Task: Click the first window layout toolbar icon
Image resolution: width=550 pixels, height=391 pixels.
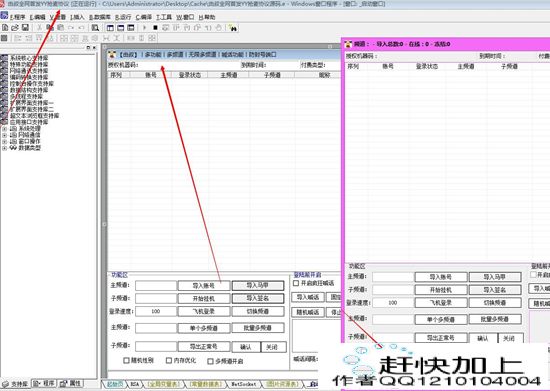Action: point(110,28)
